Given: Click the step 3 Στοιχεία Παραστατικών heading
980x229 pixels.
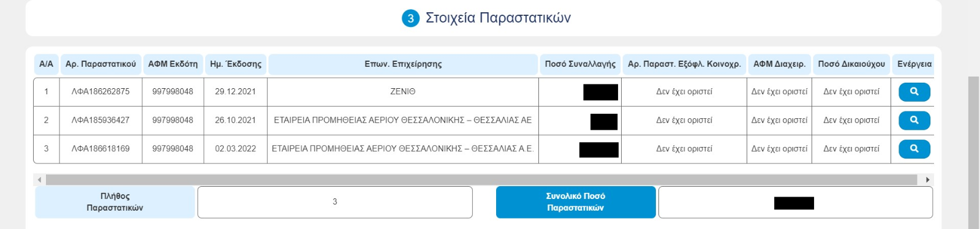Looking at the screenshot, I should [x=486, y=18].
